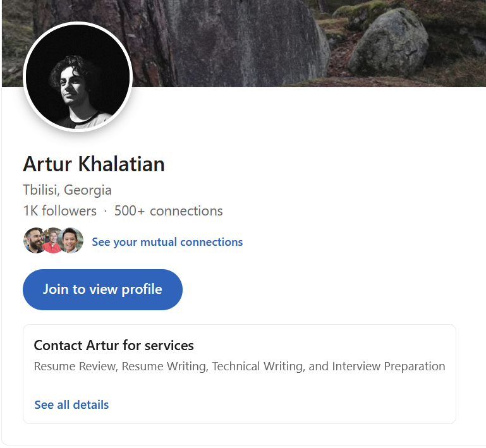Screen dimensions: 486x448
Task: Click the 1K followers count
Action: 59,211
